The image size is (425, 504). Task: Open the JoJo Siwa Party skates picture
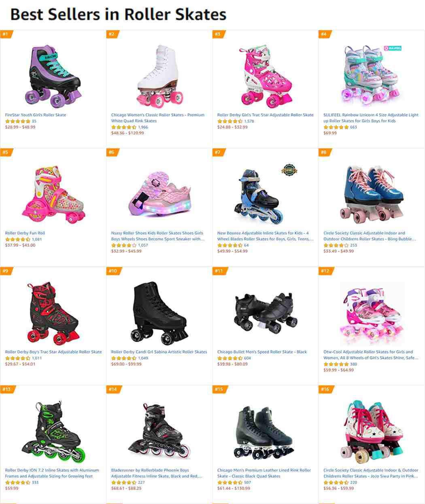[372, 432]
